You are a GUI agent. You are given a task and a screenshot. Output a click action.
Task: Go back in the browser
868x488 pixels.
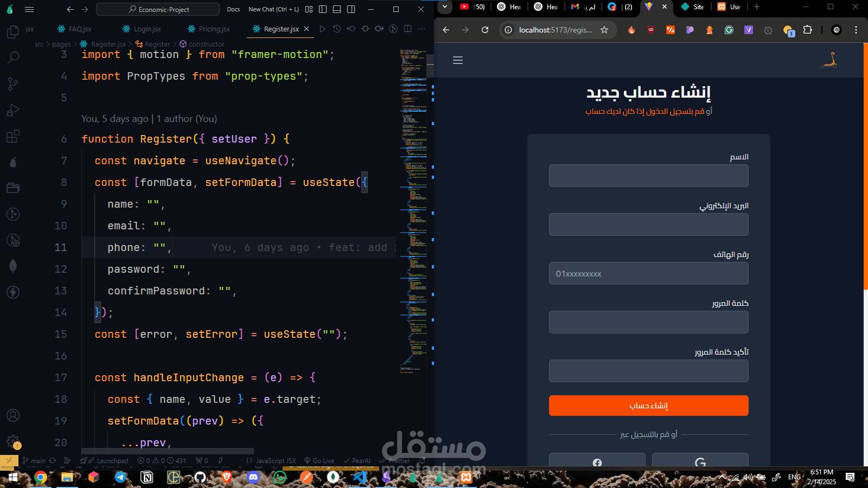[x=446, y=30]
